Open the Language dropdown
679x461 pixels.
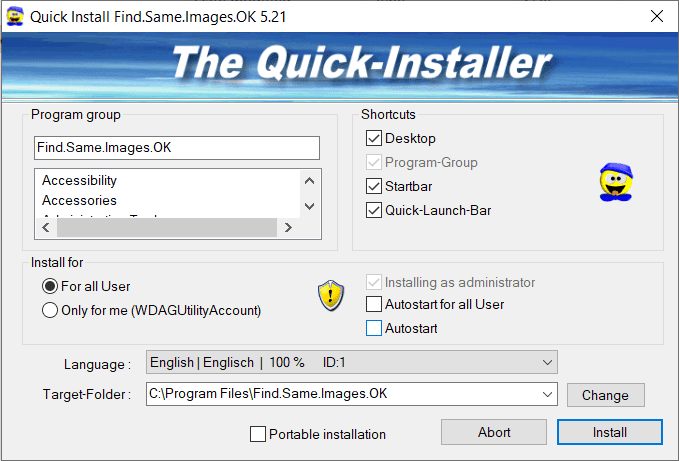352,362
